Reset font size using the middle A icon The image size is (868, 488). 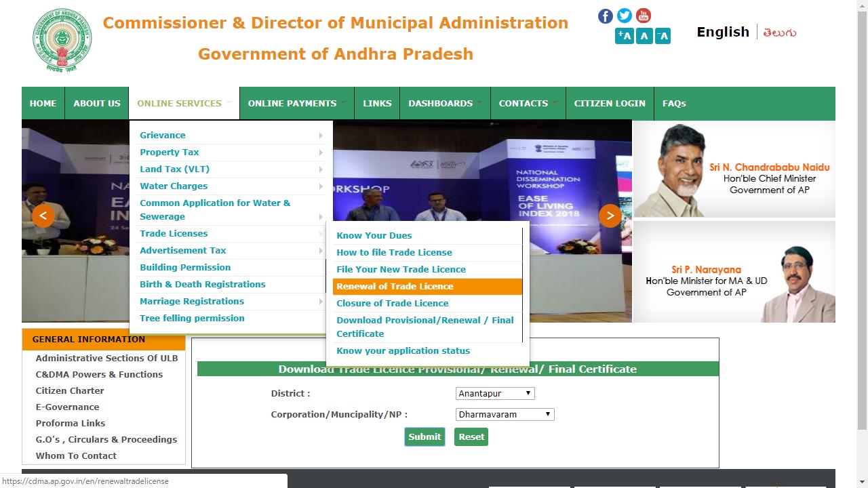643,36
